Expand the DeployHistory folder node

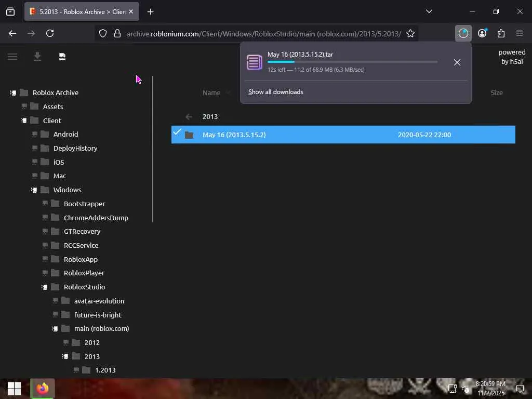(35, 148)
